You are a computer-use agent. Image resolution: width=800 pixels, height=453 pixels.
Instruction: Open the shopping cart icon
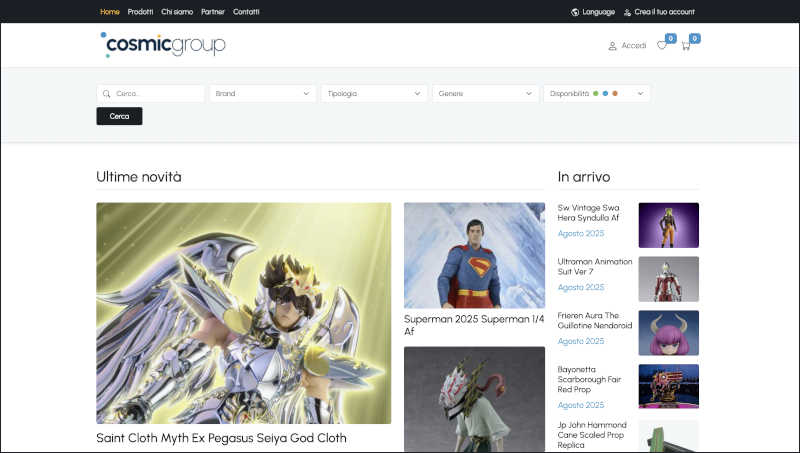click(686, 46)
